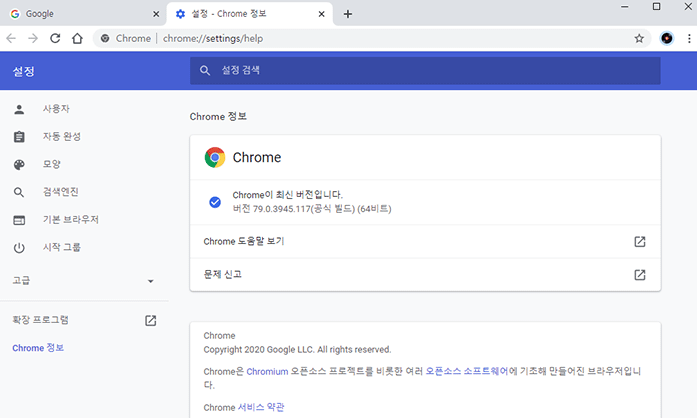Click 문제 신고 row
Viewport: 697px width, 418px height.
pos(425,275)
